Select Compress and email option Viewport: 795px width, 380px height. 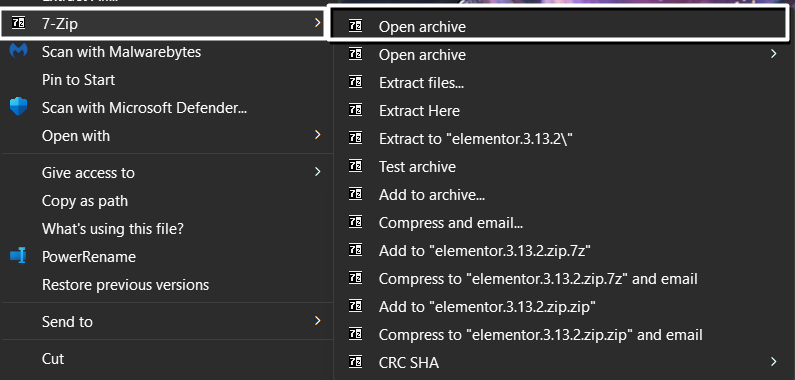(451, 222)
